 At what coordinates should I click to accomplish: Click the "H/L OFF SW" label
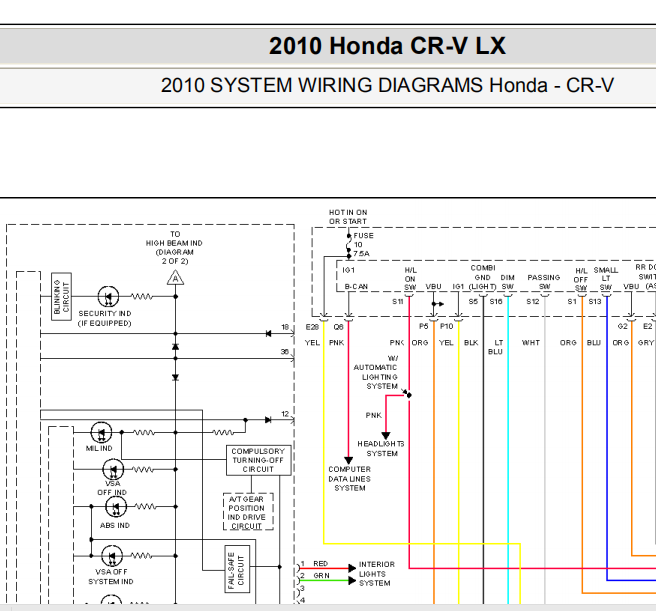(581, 280)
